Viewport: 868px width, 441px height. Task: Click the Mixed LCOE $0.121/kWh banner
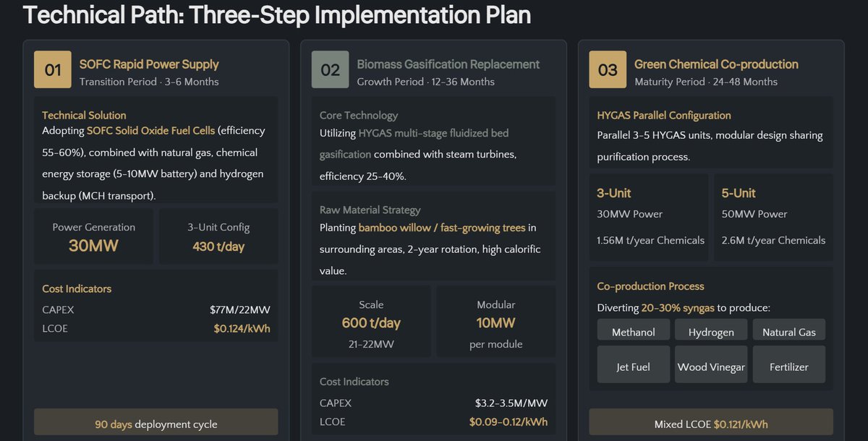[711, 422]
